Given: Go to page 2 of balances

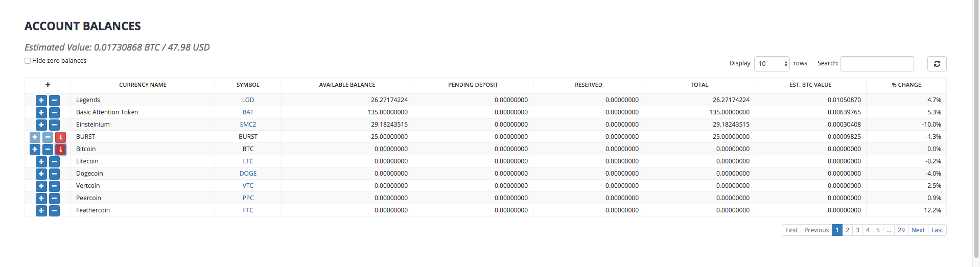Looking at the screenshot, I should [x=847, y=230].
